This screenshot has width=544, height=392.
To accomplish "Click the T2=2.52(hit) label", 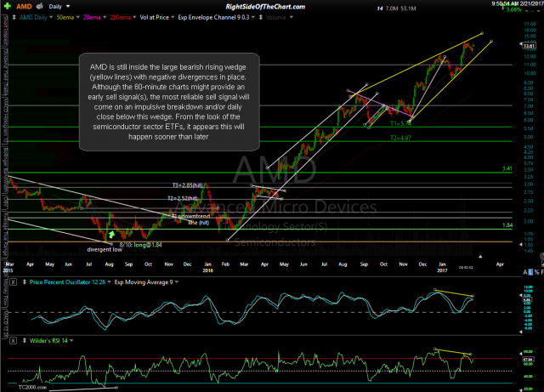I will (183, 198).
